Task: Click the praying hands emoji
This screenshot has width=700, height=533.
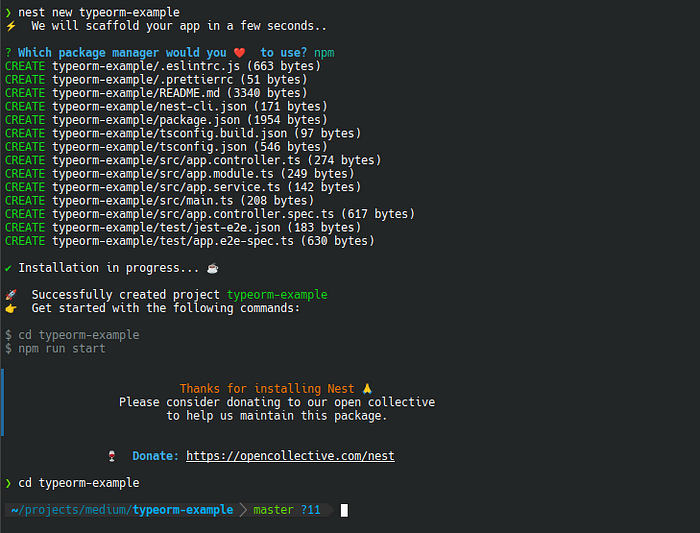Action: 367,389
